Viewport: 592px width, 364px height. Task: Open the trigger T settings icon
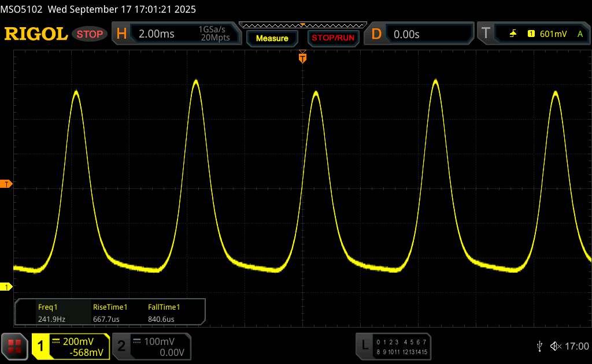pos(486,34)
